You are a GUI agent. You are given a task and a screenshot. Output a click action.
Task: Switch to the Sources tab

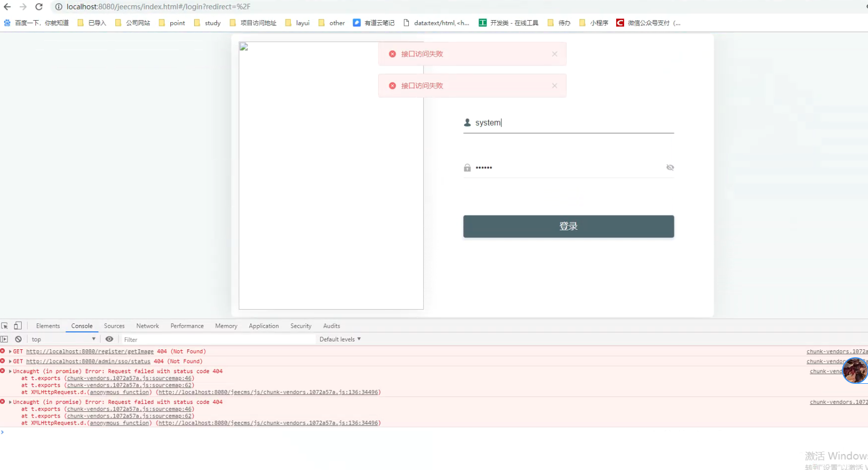114,326
